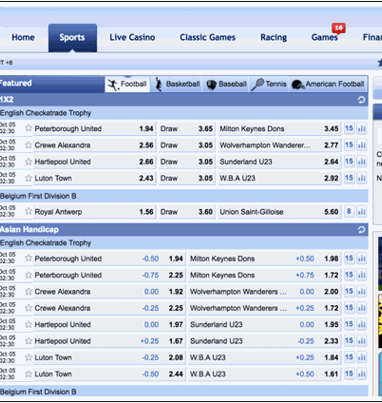Bet W.B.A U23 to win at 2.92
Viewport: 382px width, 403px height.
tap(279, 178)
